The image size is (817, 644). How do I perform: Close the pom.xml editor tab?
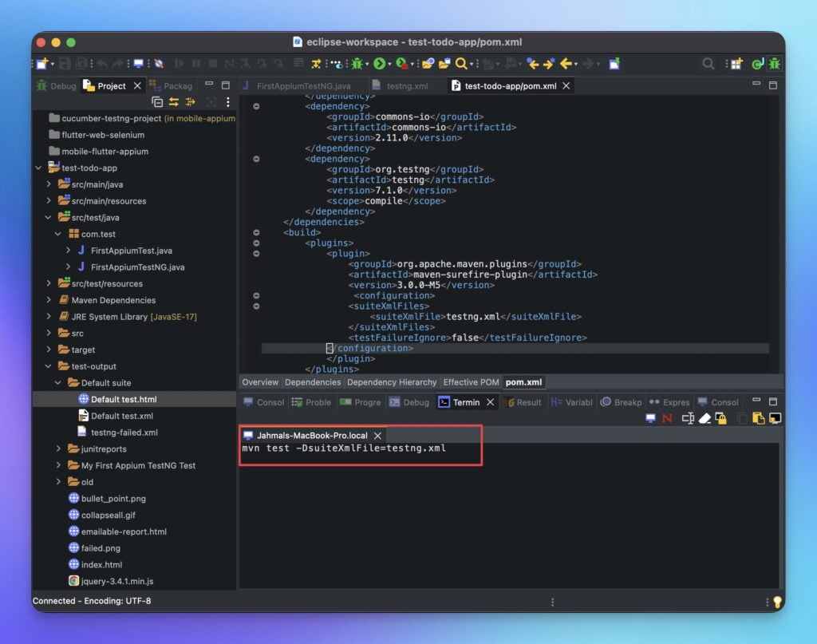click(x=566, y=86)
